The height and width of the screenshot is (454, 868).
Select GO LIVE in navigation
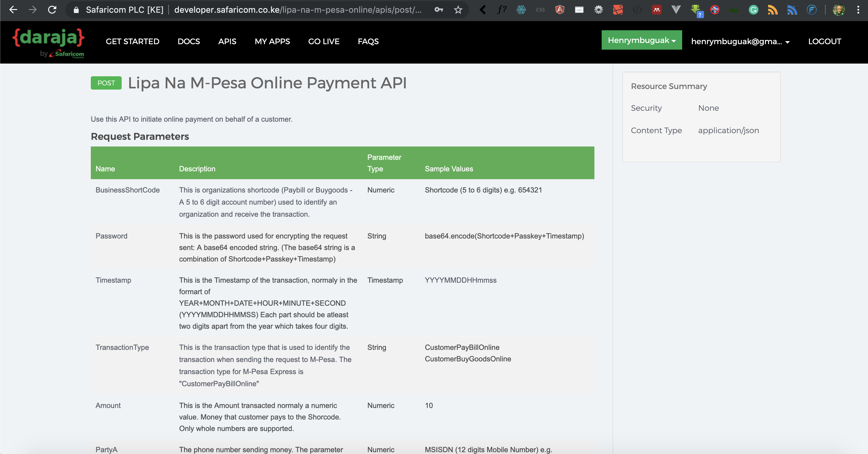pyautogui.click(x=324, y=41)
